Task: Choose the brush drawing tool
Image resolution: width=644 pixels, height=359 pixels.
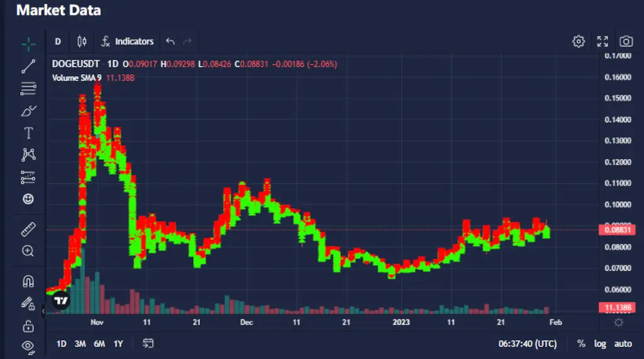Action: click(28, 111)
